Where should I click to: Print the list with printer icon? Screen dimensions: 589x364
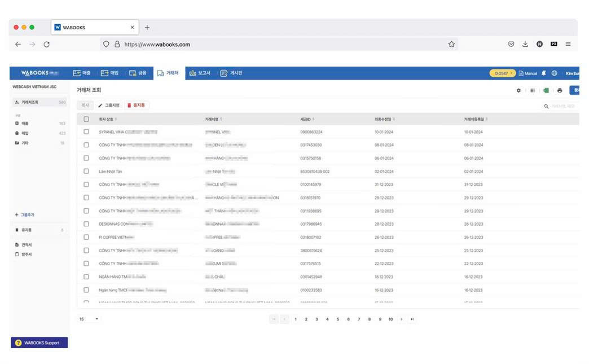[560, 90]
